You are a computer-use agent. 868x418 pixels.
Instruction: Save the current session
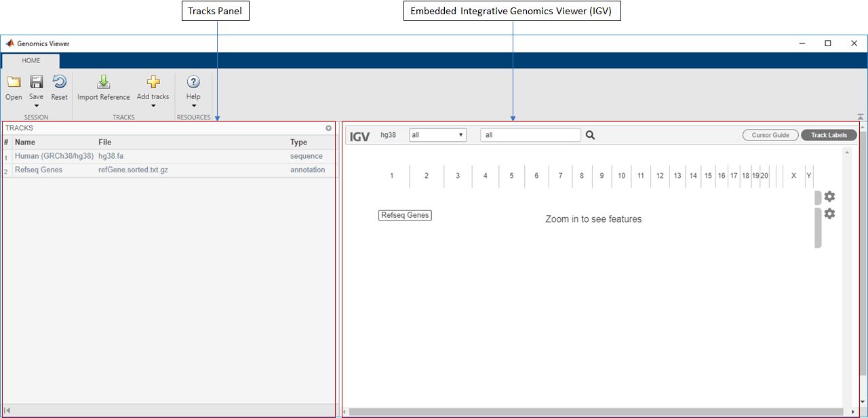[x=35, y=83]
